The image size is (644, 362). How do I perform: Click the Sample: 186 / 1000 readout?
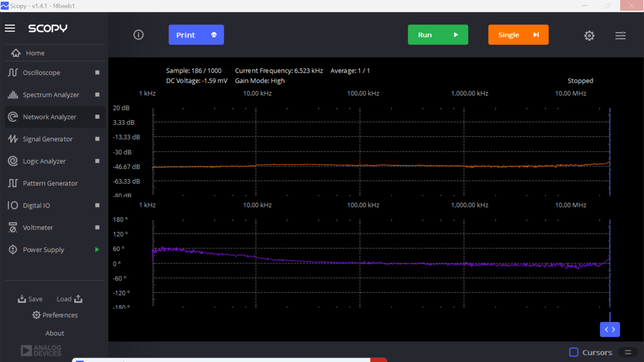194,71
